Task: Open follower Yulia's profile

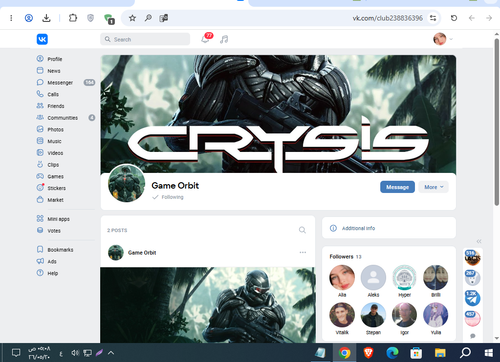Action: tap(436, 319)
